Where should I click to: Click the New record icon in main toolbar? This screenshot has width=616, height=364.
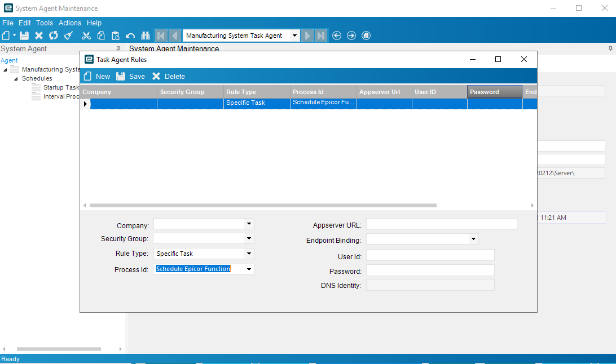(x=6, y=35)
